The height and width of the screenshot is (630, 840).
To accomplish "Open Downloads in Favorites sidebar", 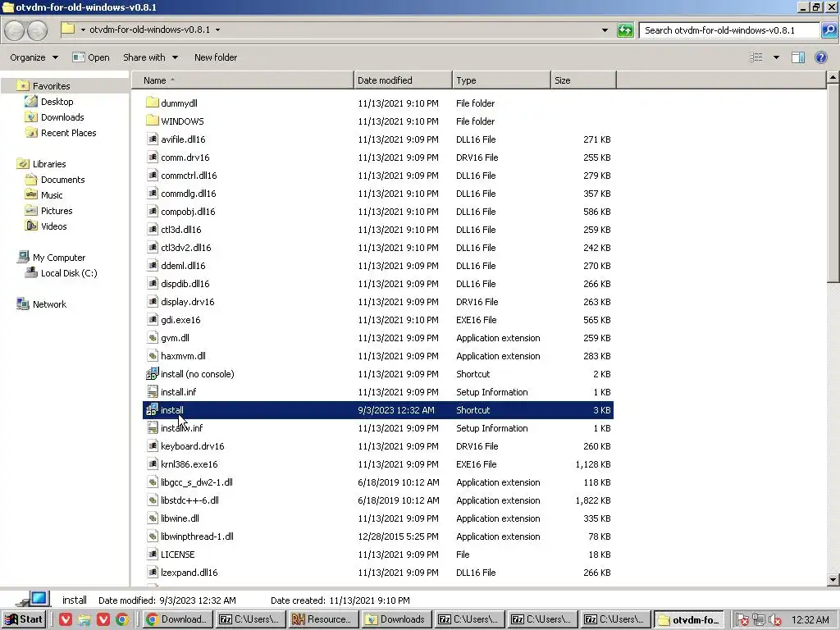I will pyautogui.click(x=62, y=117).
